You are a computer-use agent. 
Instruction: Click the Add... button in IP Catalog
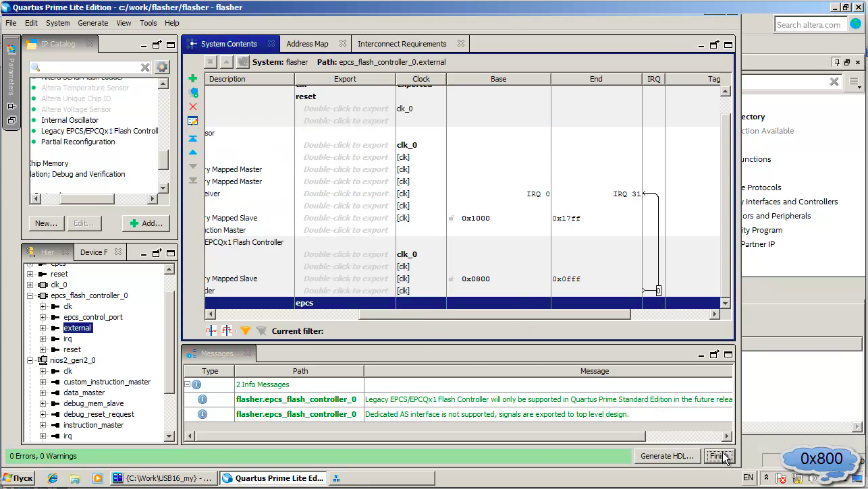click(146, 223)
